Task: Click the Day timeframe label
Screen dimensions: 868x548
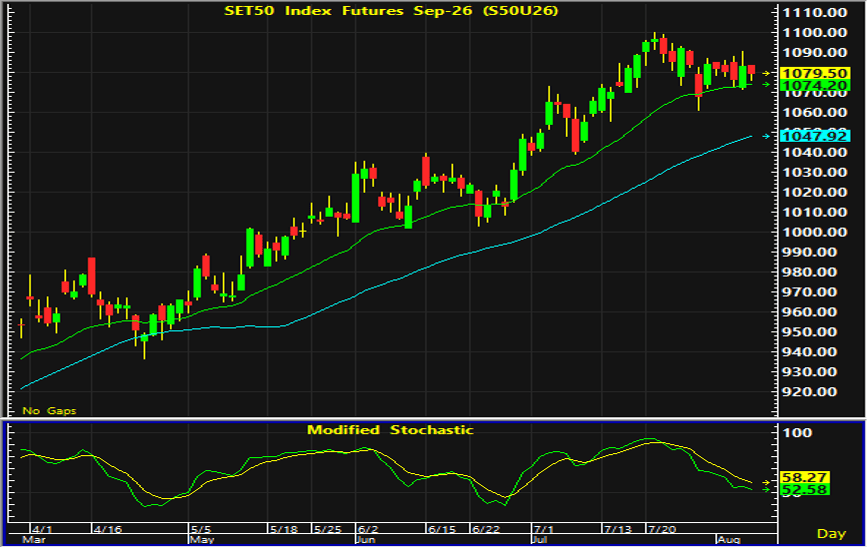Action: point(831,534)
